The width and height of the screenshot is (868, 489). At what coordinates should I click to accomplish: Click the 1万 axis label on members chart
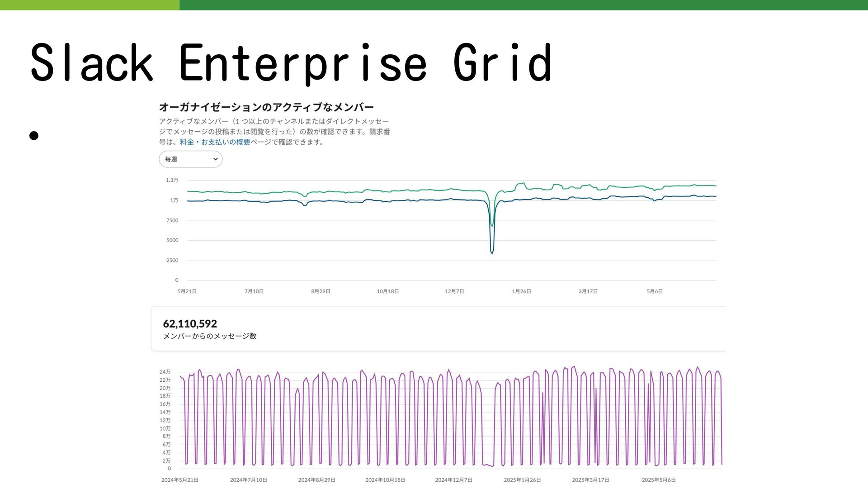point(174,200)
